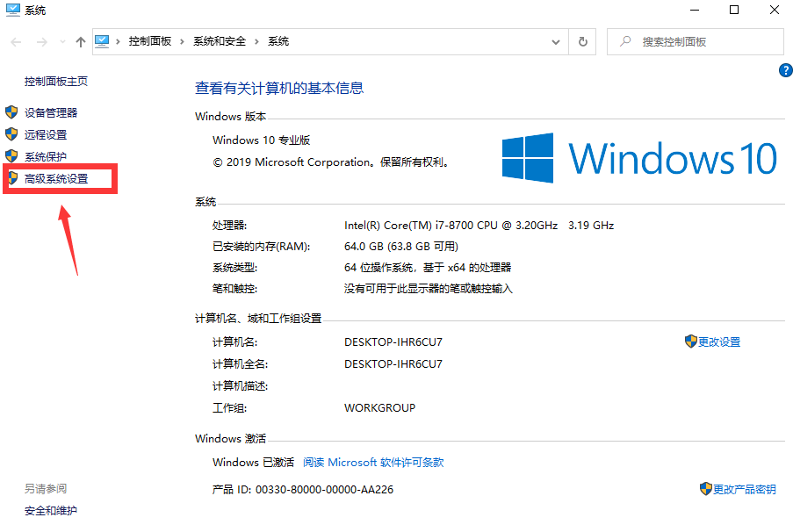
Task: Select the 系统 breadcrumb item
Action: (x=278, y=41)
